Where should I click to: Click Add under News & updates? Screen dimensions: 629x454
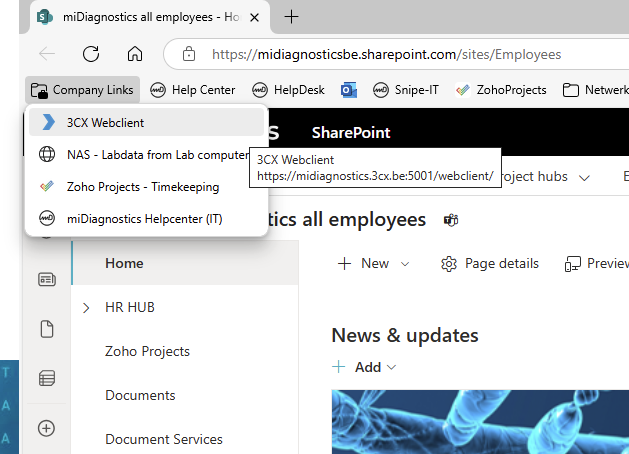[364, 367]
